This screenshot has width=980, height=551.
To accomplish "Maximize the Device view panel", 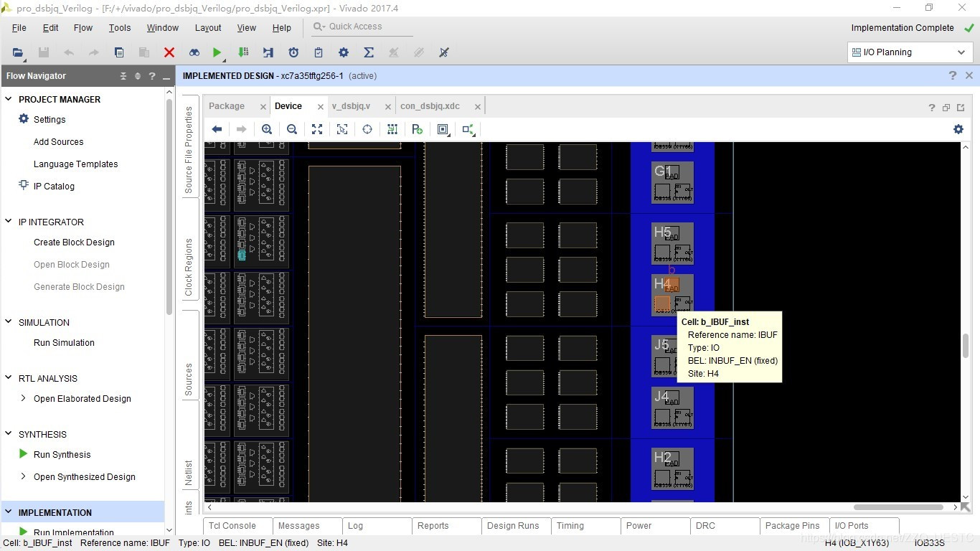I will (x=961, y=108).
